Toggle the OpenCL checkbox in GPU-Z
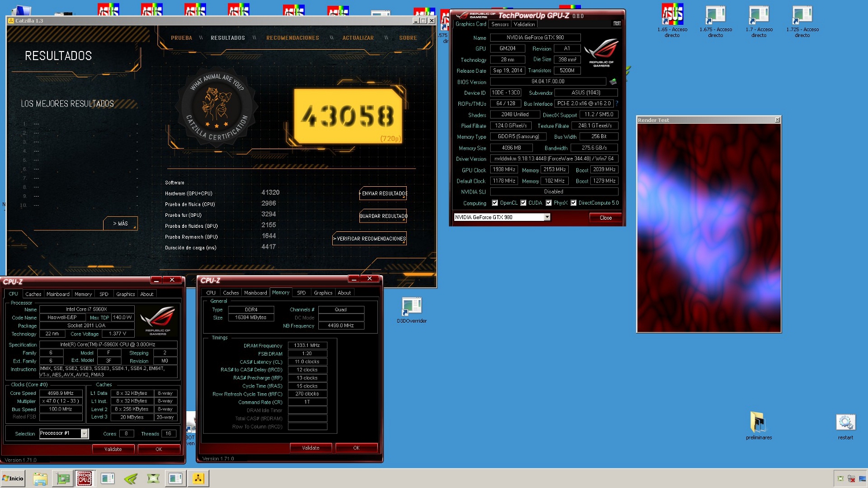Viewport: 868px width, 488px height. pos(495,203)
